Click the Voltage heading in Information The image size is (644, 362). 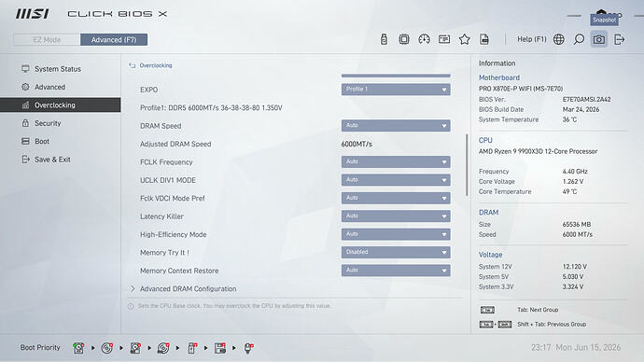(490, 255)
